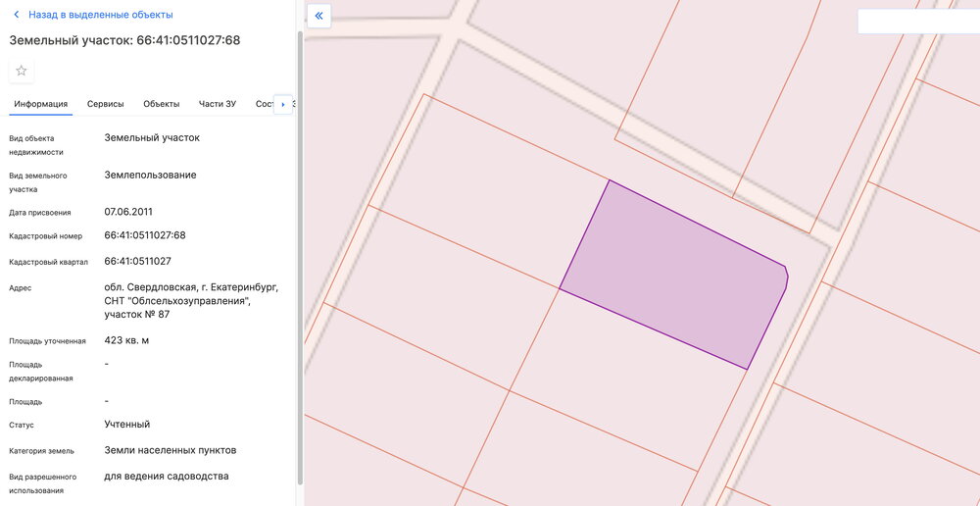Click the status value Учтенный

click(x=126, y=424)
